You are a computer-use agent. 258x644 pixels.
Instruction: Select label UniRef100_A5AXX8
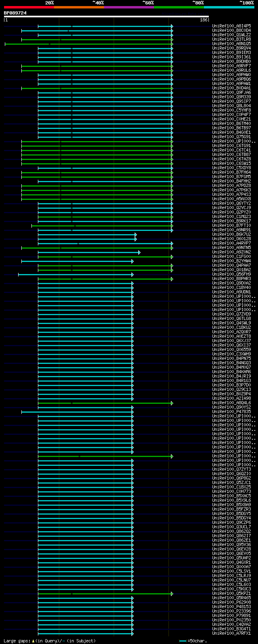point(231,199)
